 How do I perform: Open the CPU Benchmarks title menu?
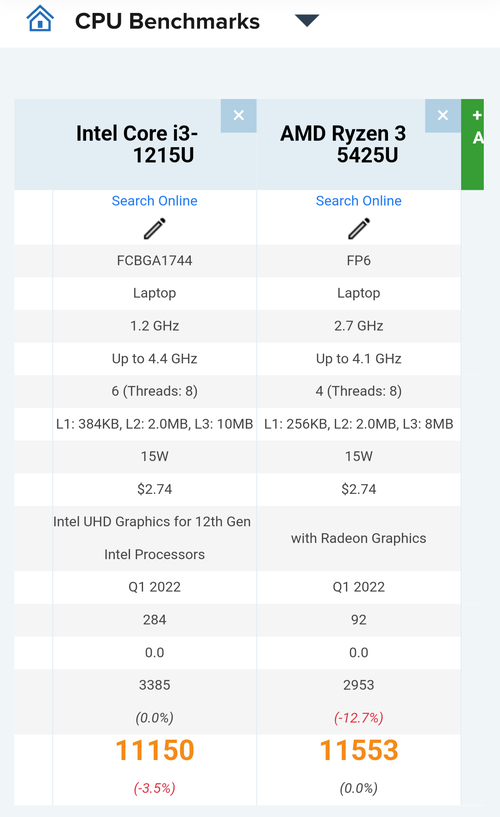click(x=167, y=21)
